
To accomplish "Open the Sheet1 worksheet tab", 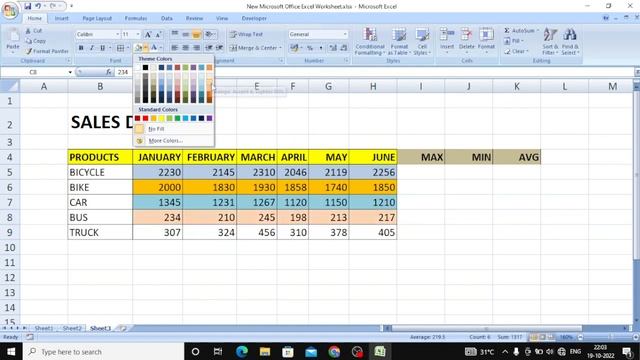I will click(44, 328).
